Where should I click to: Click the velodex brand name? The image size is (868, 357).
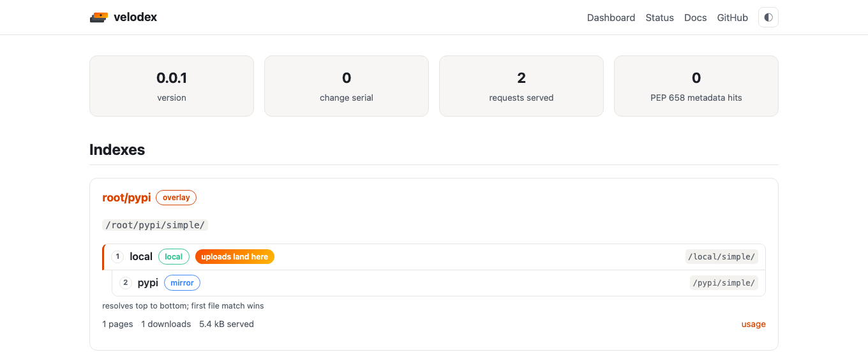[x=135, y=17]
